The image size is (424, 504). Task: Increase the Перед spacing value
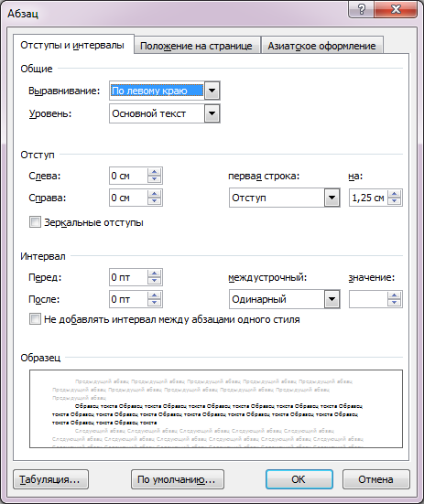[x=155, y=273]
